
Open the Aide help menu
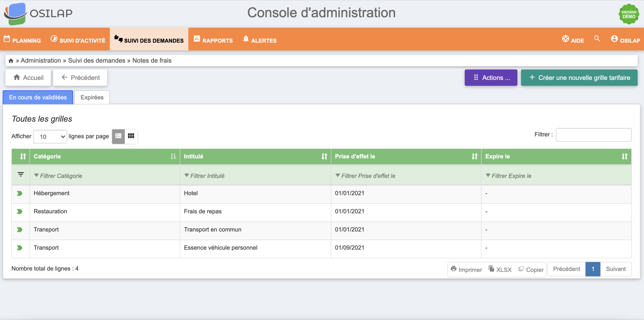point(573,39)
